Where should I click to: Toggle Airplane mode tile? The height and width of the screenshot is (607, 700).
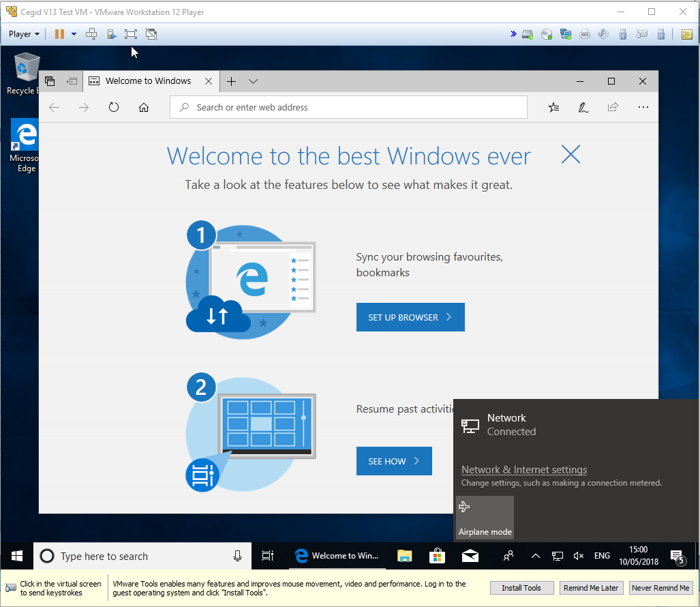click(485, 518)
